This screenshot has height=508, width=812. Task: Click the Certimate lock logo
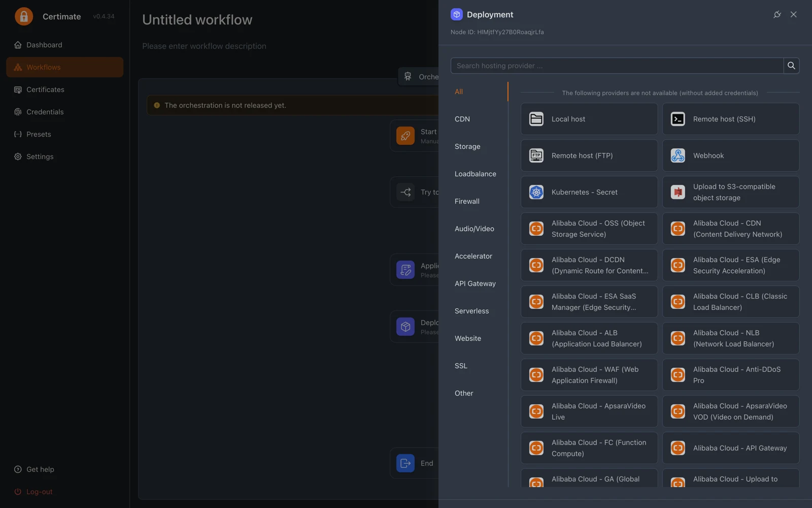point(24,16)
